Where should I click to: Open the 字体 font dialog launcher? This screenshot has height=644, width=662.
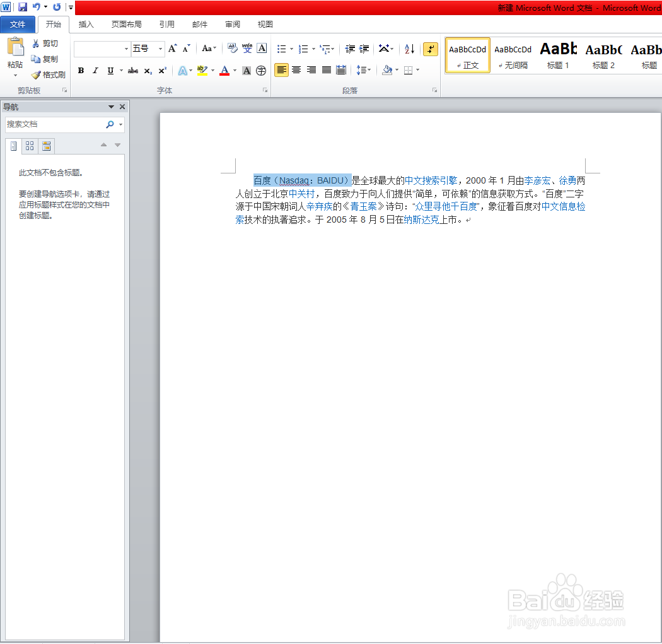click(265, 90)
